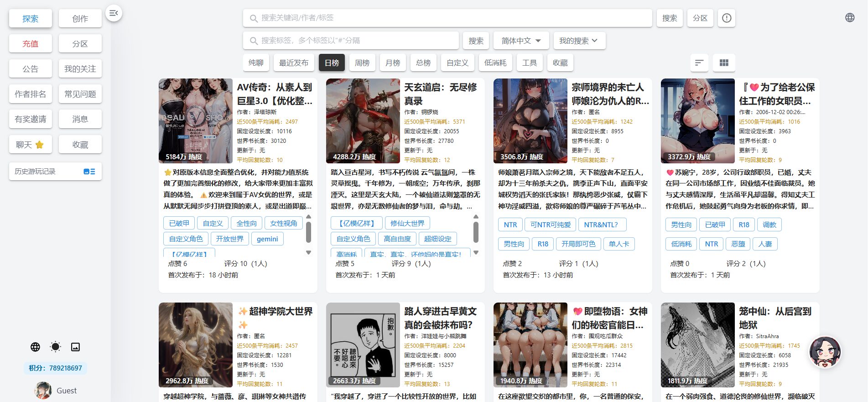
Task: Open the sort order icon
Action: [699, 63]
